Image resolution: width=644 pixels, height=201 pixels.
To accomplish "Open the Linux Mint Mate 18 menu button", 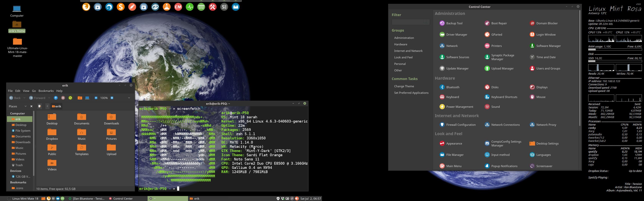I will point(23,199).
